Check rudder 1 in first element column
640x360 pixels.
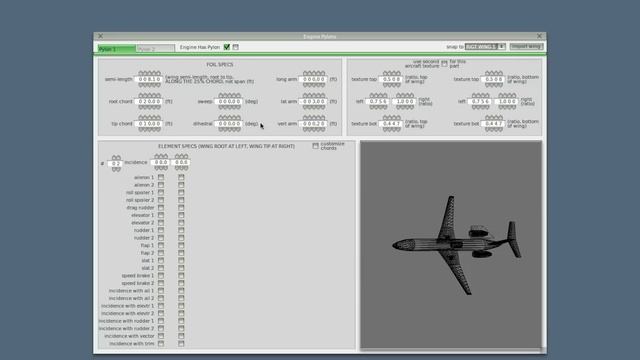point(161,230)
